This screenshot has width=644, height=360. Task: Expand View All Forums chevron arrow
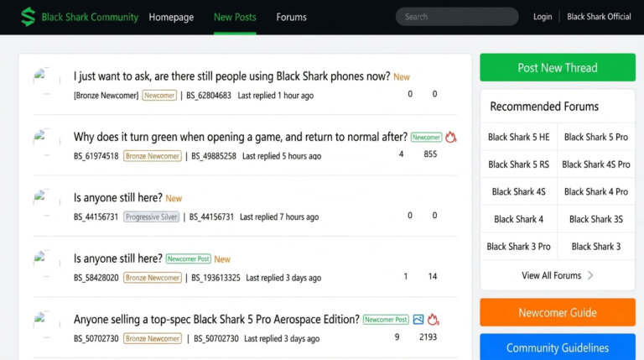[590, 275]
